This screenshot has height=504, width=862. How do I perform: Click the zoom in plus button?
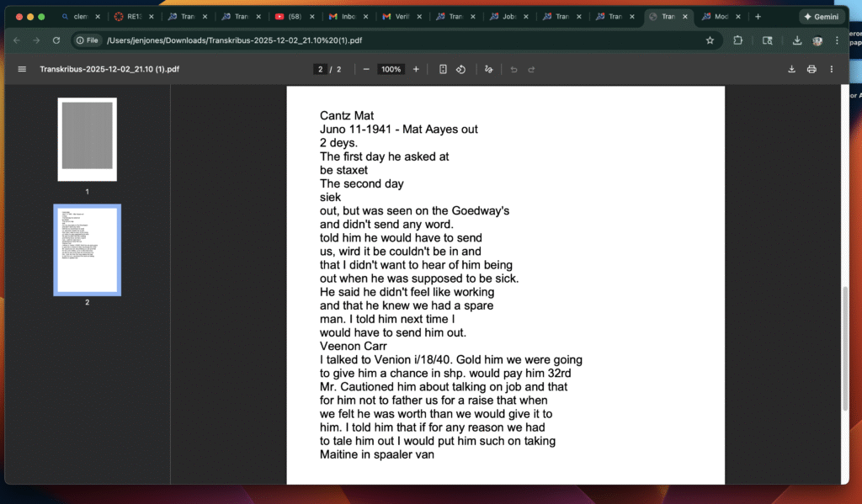click(x=416, y=69)
